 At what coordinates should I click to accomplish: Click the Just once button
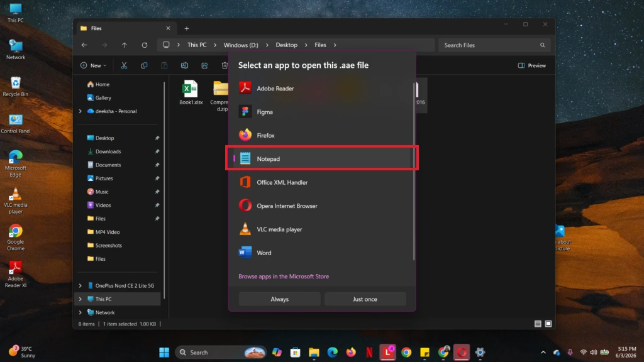(365, 299)
